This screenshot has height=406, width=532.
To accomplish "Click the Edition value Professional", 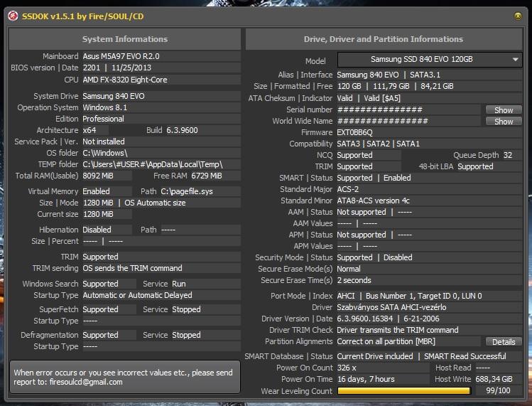I will (104, 119).
